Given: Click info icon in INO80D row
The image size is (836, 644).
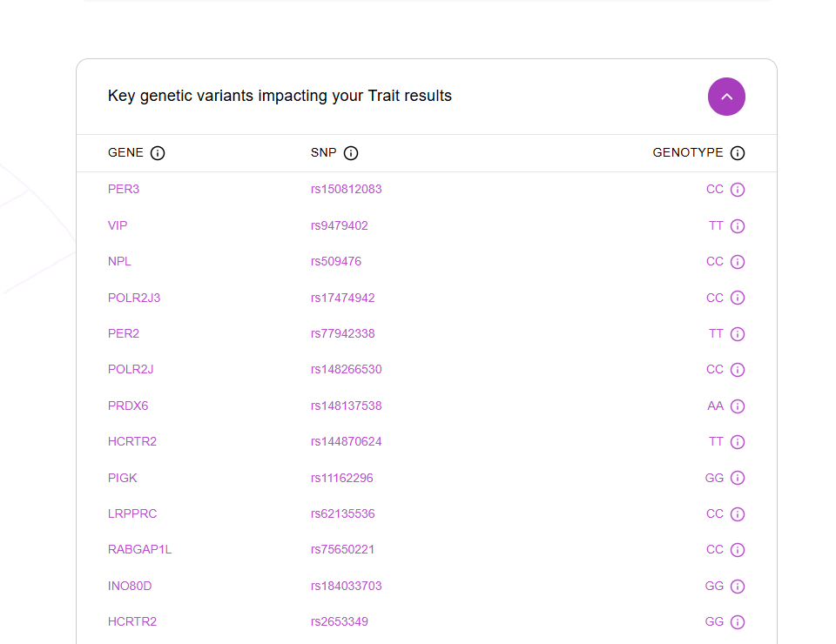Looking at the screenshot, I should (738, 587).
